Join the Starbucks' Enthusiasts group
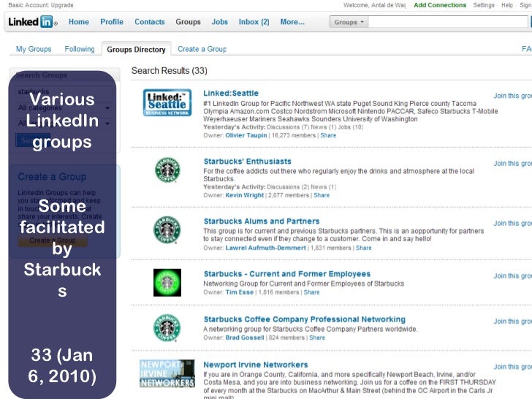 pos(512,164)
